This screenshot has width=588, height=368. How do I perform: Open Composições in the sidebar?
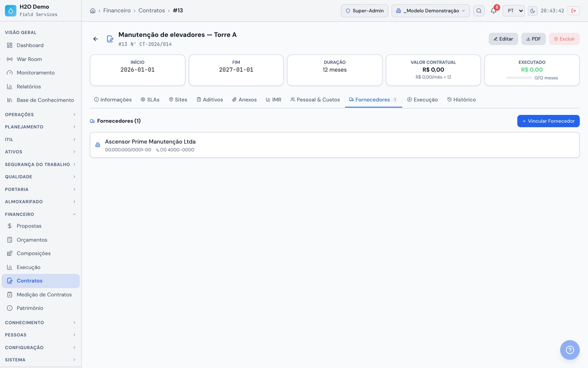40,253
